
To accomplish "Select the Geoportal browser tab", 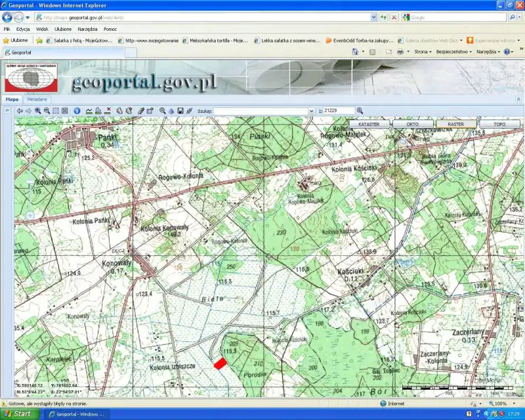I will (63, 52).
